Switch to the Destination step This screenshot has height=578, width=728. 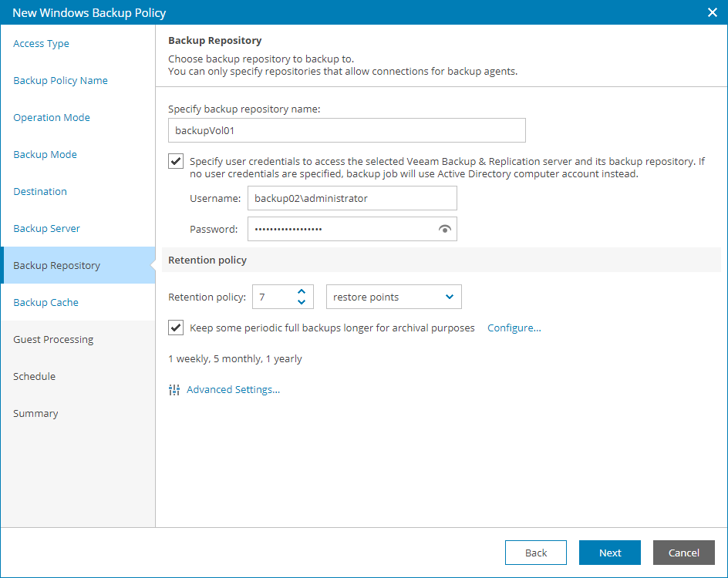(x=42, y=191)
